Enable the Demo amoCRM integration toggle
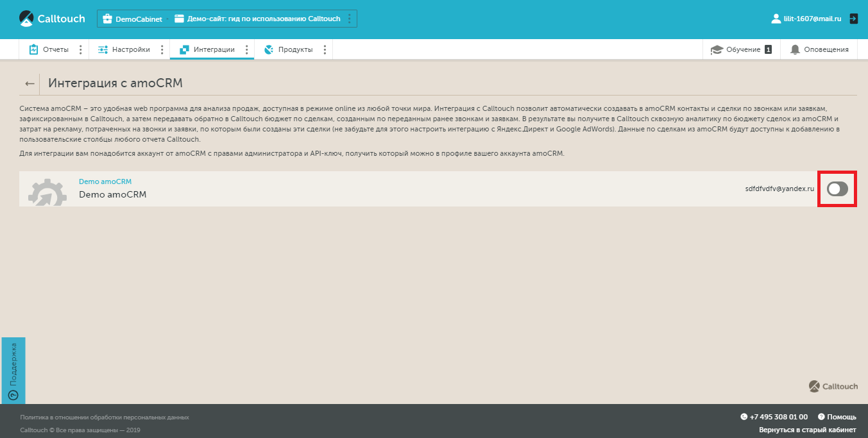This screenshot has width=868, height=438. point(837,189)
